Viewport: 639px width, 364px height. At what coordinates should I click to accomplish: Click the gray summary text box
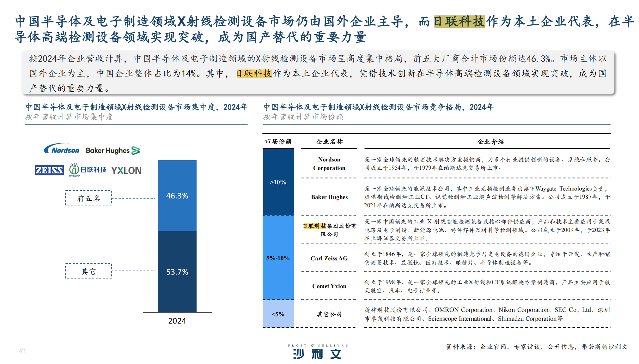click(x=318, y=73)
